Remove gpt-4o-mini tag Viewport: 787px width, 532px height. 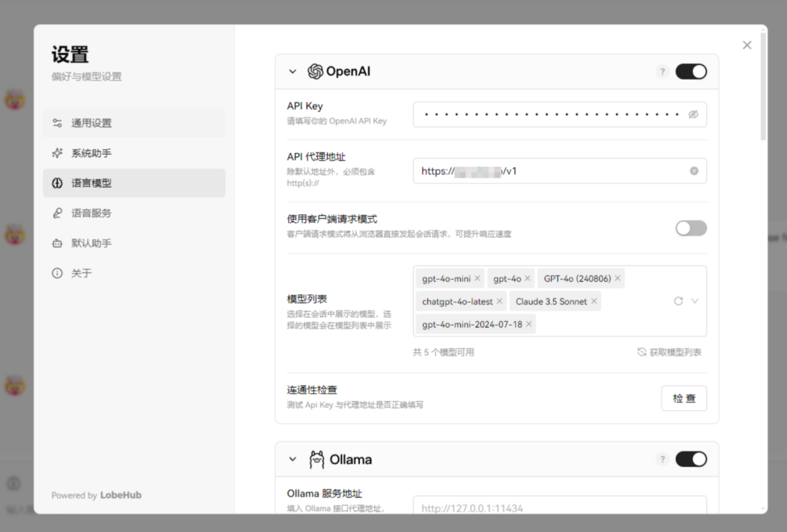point(477,279)
